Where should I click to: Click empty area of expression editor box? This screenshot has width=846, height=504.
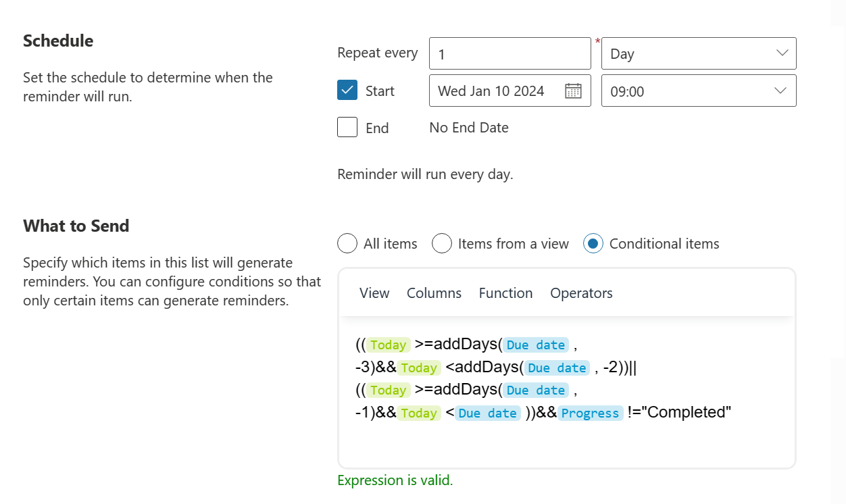click(x=566, y=445)
